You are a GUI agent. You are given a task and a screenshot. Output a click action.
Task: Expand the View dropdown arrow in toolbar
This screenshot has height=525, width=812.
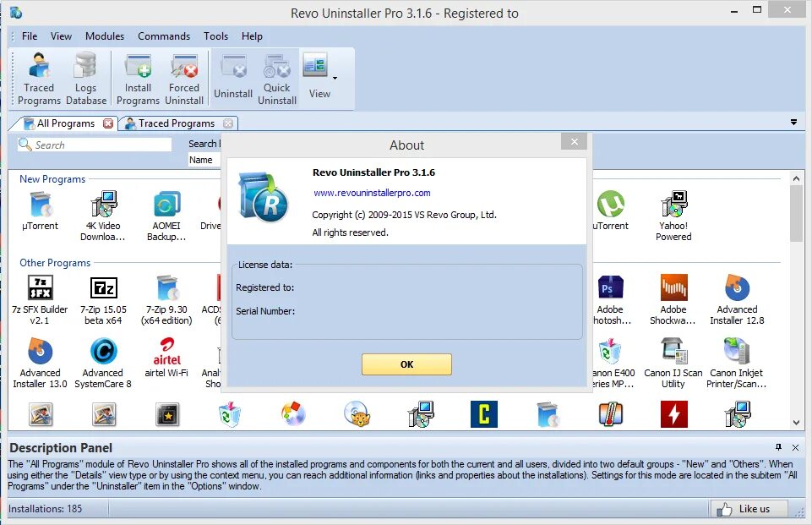point(335,79)
